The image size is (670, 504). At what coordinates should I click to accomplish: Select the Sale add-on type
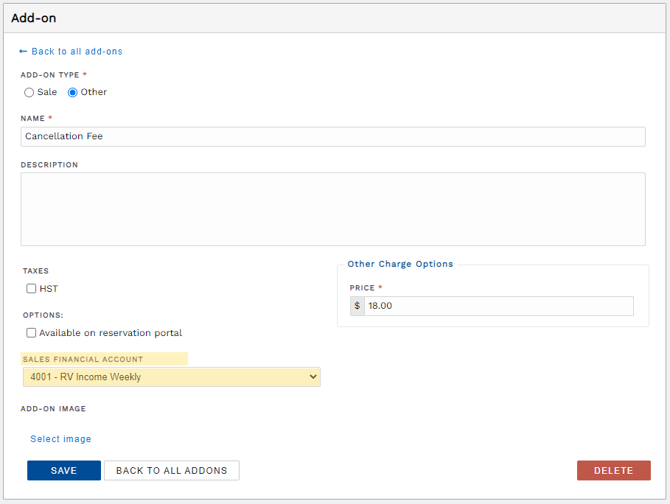[x=29, y=92]
